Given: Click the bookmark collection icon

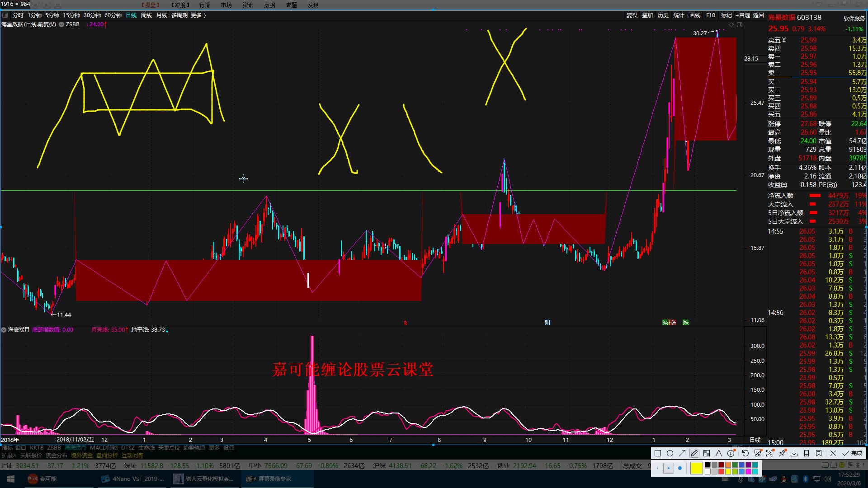Looking at the screenshot, I should (x=819, y=453).
